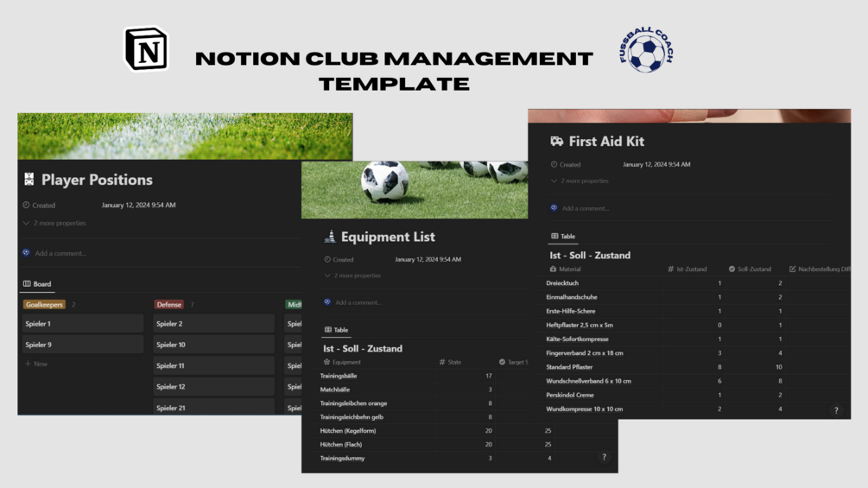The height and width of the screenshot is (488, 868).
Task: Select the Kälte-Sofortkompresse row
Action: 692,339
